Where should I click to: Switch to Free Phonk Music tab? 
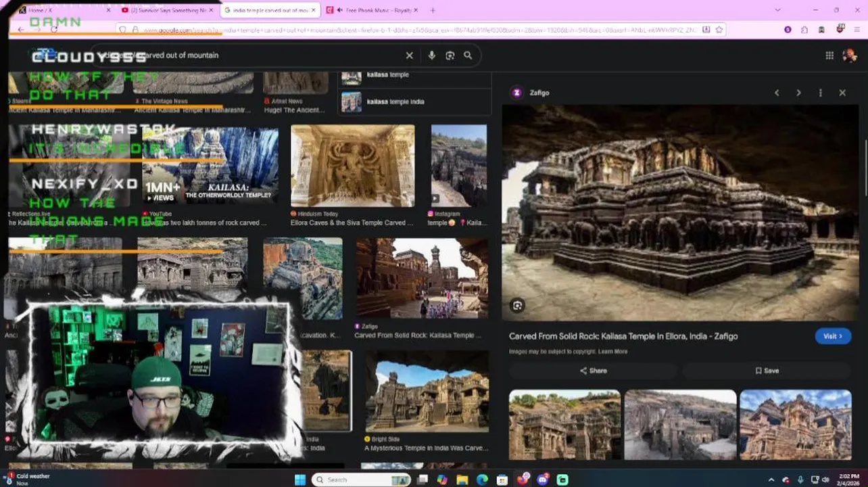[372, 10]
